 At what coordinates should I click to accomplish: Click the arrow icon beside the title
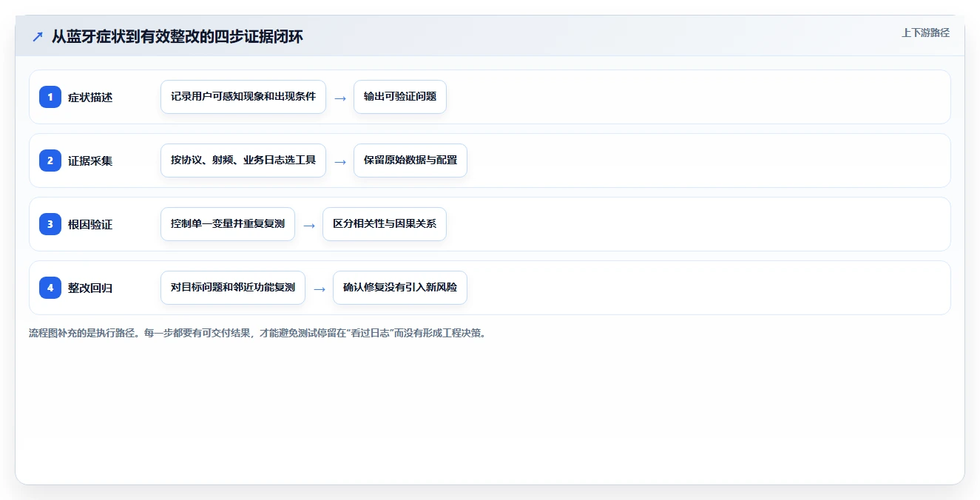(38, 37)
